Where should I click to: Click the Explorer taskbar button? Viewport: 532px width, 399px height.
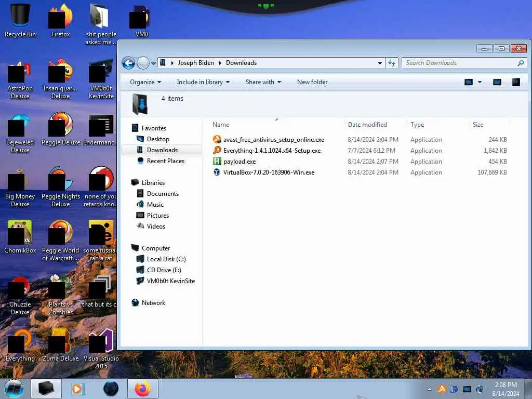point(46,389)
